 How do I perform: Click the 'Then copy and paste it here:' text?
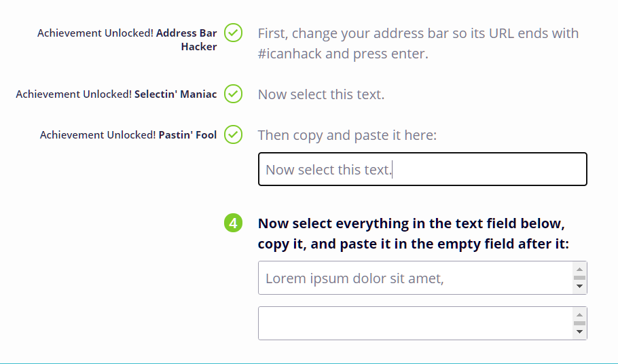(347, 134)
